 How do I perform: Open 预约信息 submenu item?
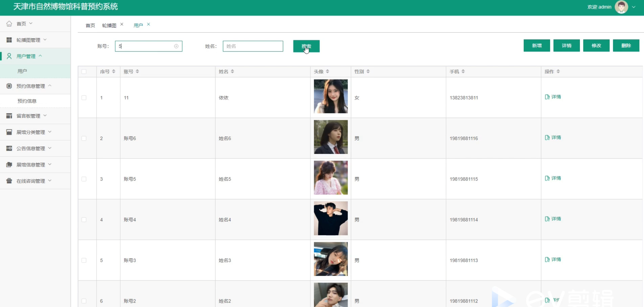tap(27, 101)
